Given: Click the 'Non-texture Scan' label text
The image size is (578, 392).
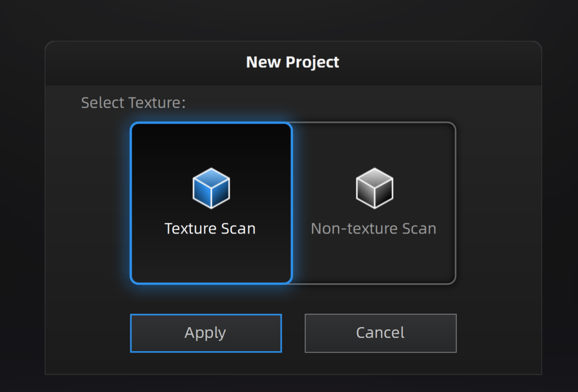Looking at the screenshot, I should point(374,229).
